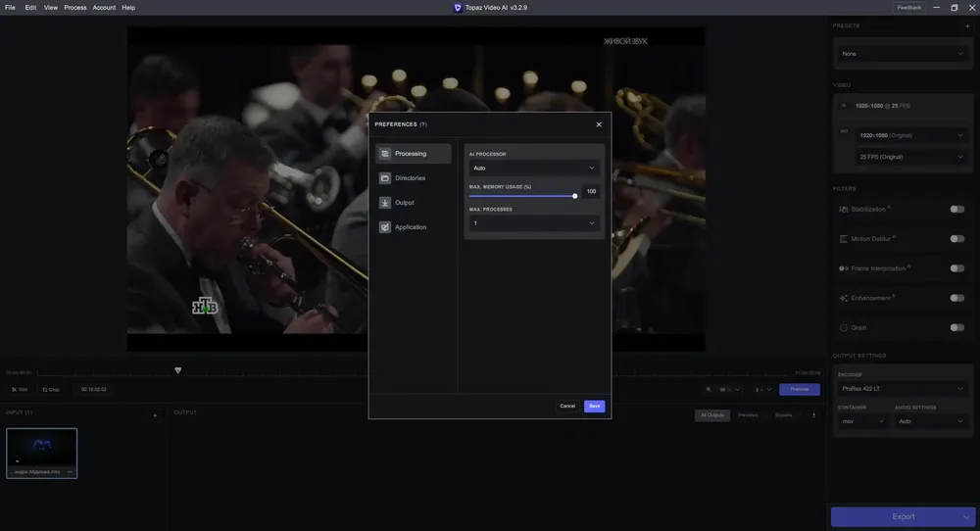Close the Preferences dialog with X

click(x=599, y=124)
